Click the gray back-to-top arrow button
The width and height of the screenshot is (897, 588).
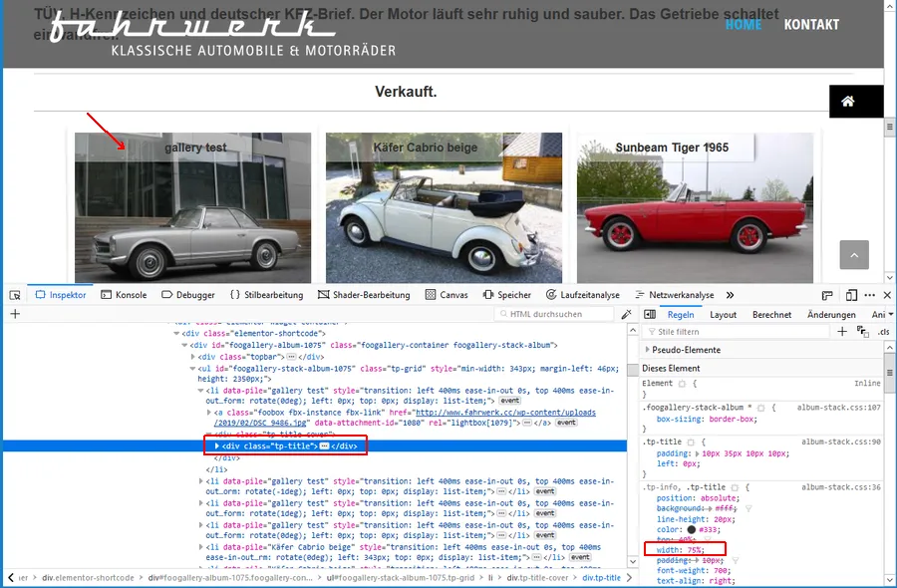(x=854, y=255)
